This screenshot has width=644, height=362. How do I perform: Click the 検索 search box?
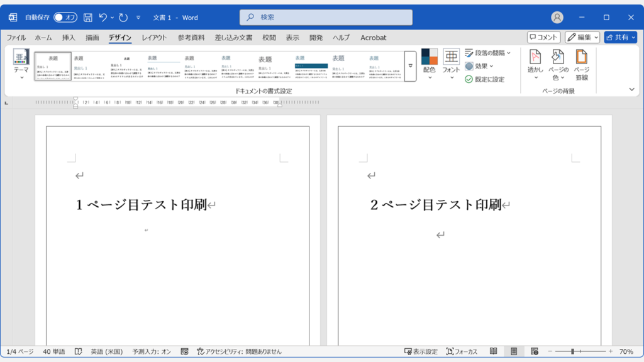point(326,17)
